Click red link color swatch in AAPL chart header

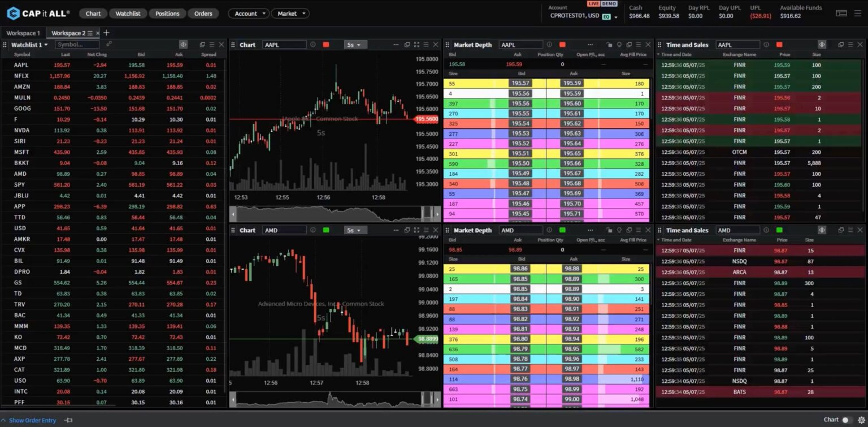point(326,45)
